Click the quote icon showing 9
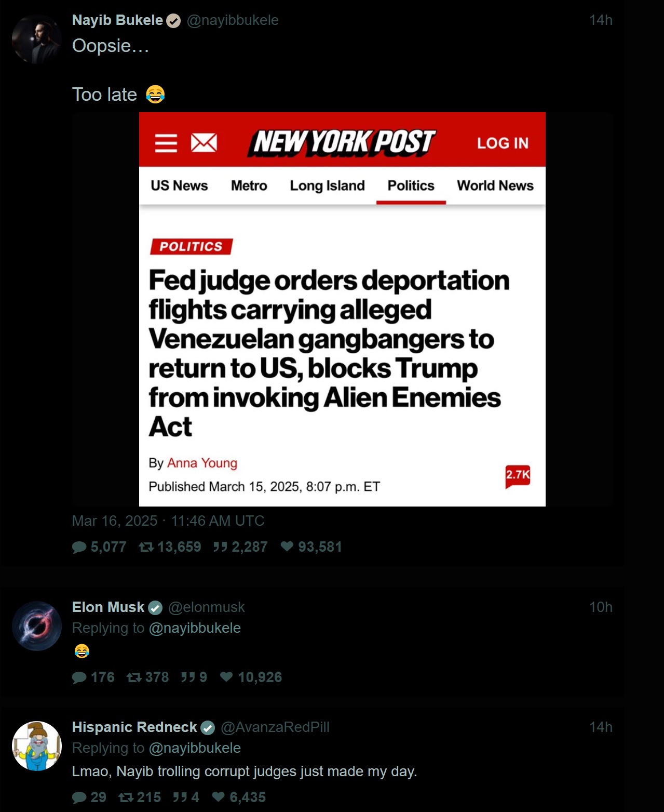The width and height of the screenshot is (664, 812). point(188,677)
